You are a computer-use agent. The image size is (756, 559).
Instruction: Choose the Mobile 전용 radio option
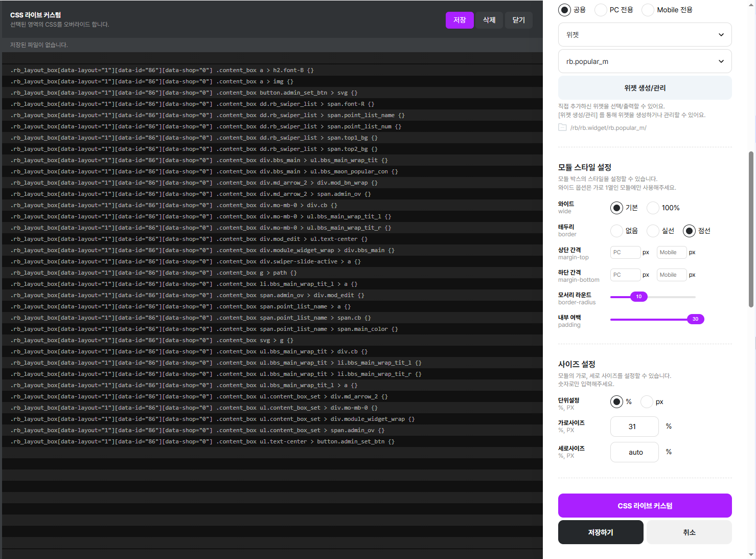[648, 10]
